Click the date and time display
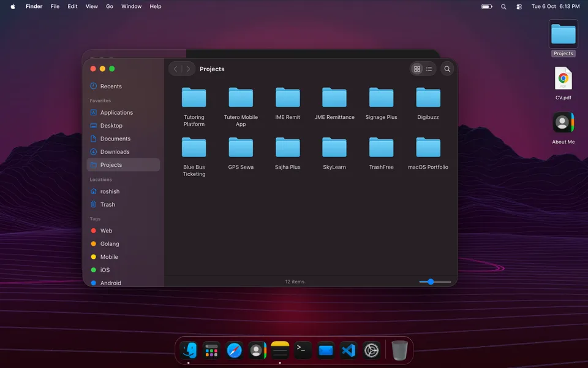Image resolution: width=588 pixels, height=368 pixels. 556,6
